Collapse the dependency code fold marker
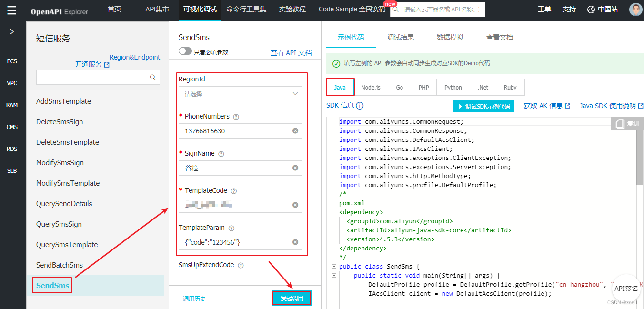Screen dimensions: 644x309 334,212
